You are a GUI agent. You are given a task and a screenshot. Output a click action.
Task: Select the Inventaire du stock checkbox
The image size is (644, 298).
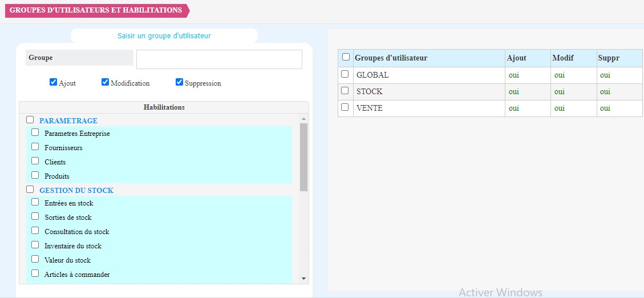(x=35, y=245)
